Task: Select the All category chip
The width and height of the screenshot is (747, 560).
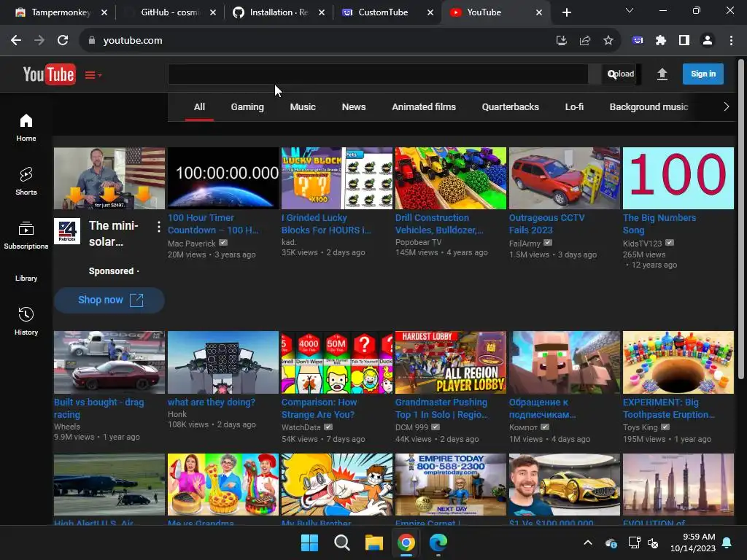Action: (x=199, y=107)
